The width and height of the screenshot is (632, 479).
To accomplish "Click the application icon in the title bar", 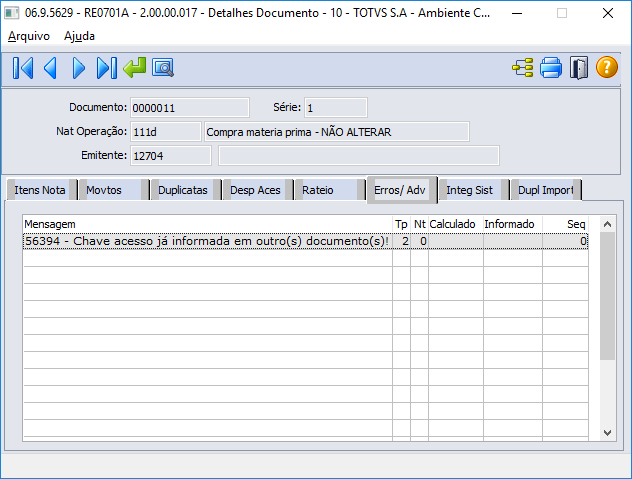I will click(12, 13).
